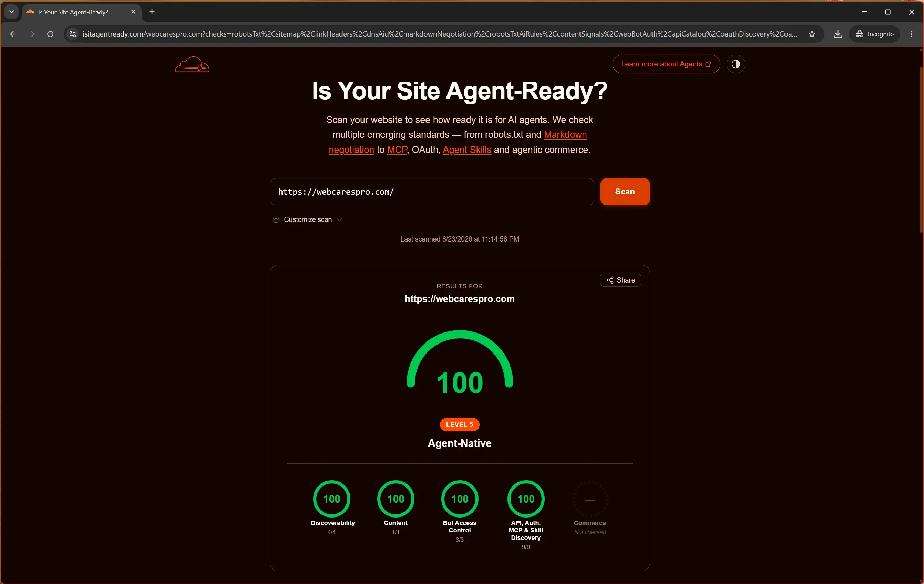Screen dimensions: 924x584
Task: Click the orange Scan button
Action: pyautogui.click(x=625, y=192)
